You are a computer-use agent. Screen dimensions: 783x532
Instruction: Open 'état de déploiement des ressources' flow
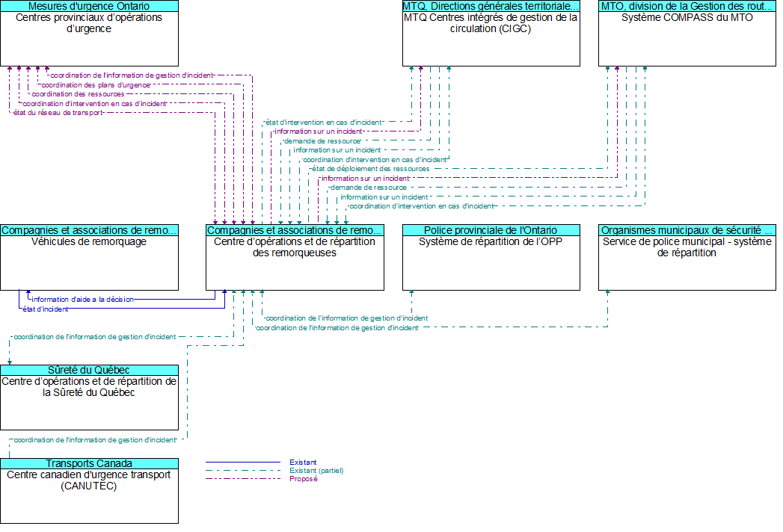pyautogui.click(x=370, y=169)
